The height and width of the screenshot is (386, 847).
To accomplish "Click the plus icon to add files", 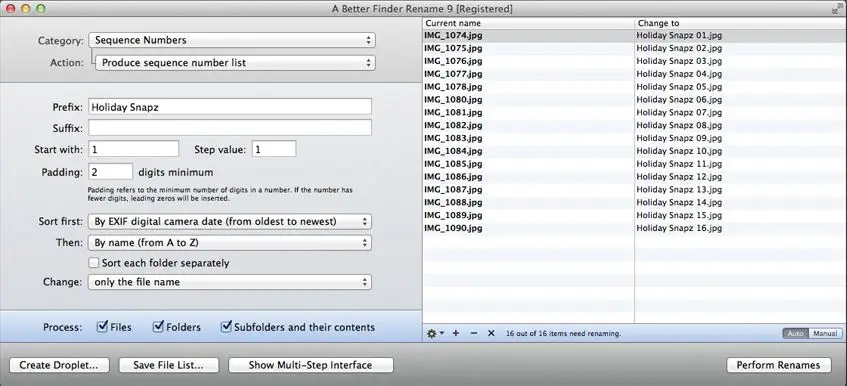I will click(x=455, y=334).
